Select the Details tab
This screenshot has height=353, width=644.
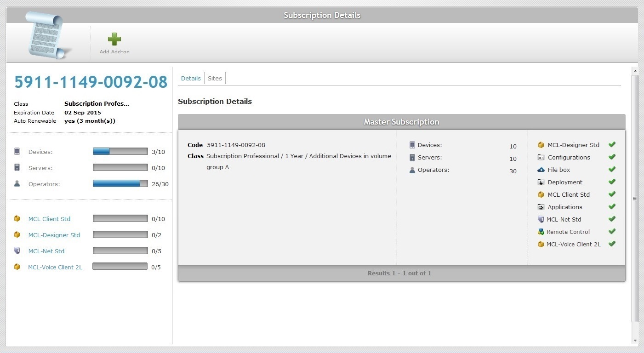tap(191, 78)
